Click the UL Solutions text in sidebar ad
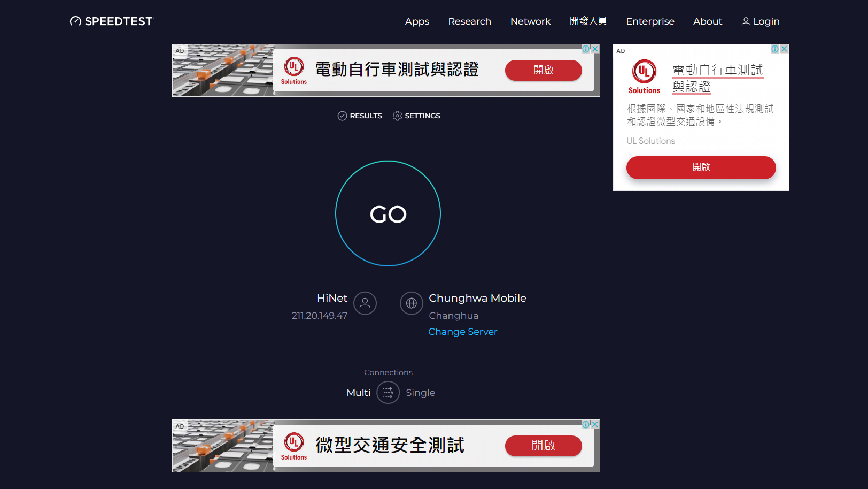Image resolution: width=868 pixels, height=489 pixels. (x=650, y=141)
